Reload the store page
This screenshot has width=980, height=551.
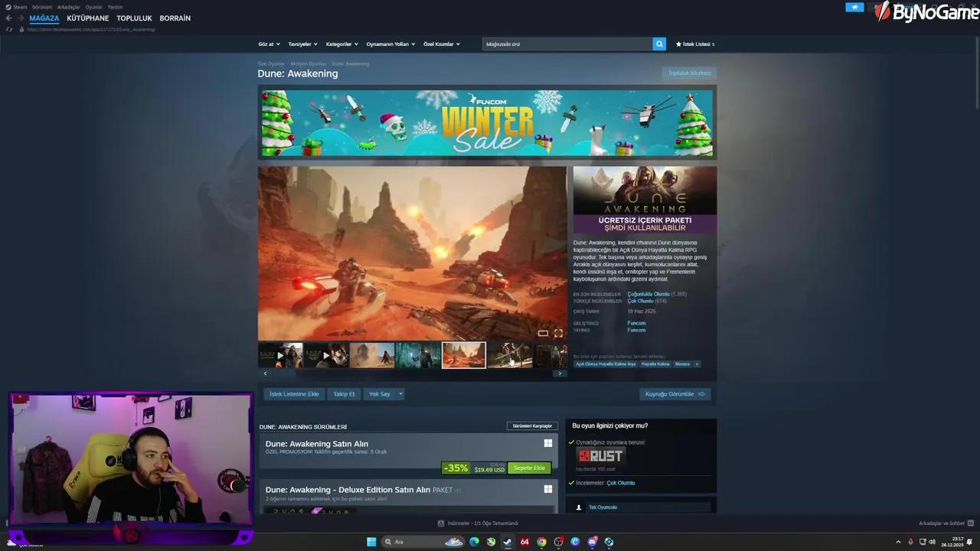click(x=9, y=29)
